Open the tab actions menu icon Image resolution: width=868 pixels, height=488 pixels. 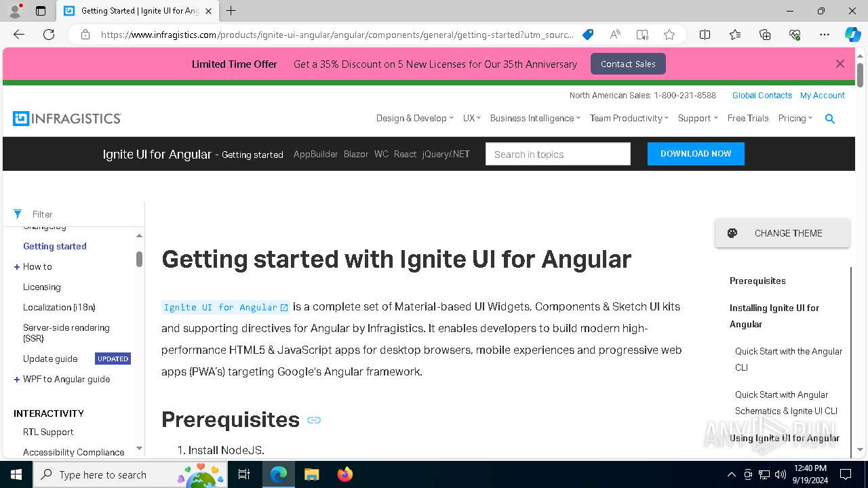[x=41, y=11]
